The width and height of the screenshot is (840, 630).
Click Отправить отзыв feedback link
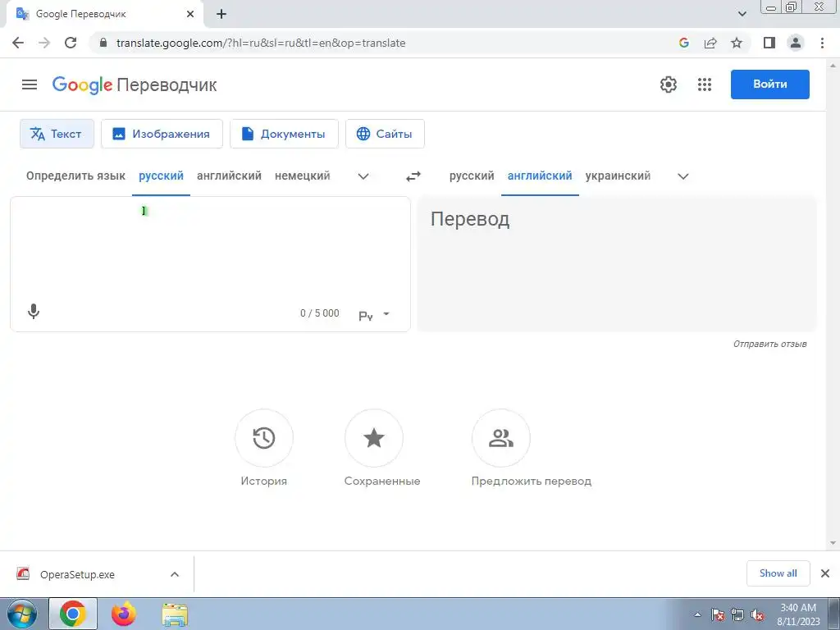point(769,344)
